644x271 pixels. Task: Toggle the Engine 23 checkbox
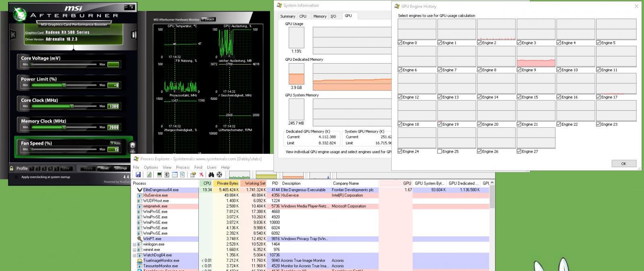599,124
